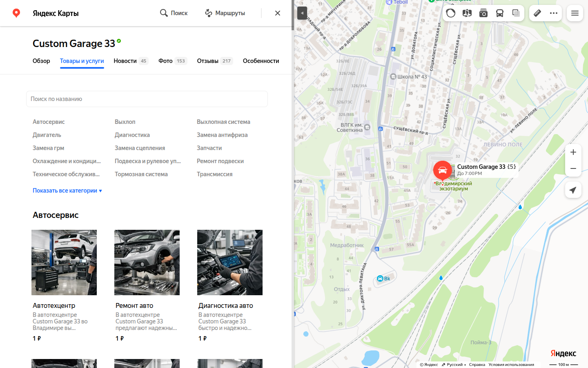Show moving public transport on the map
Image resolution: width=588 pixels, height=368 pixels.
point(500,13)
